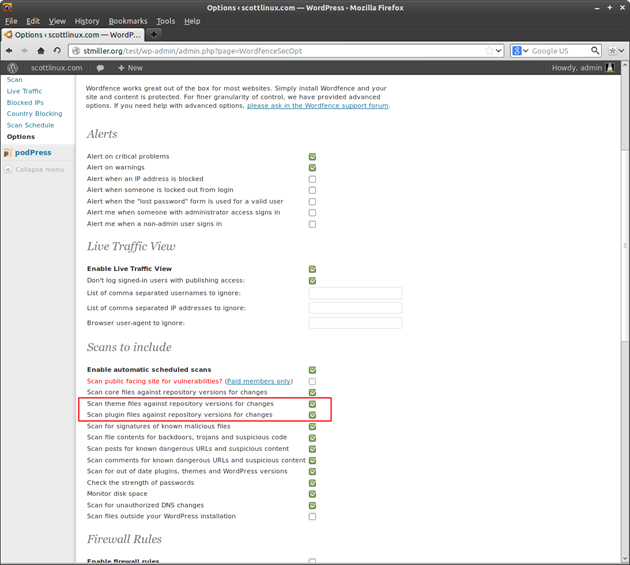Follow the Wordfence support forum link
The height and width of the screenshot is (565, 630).
pyautogui.click(x=317, y=105)
